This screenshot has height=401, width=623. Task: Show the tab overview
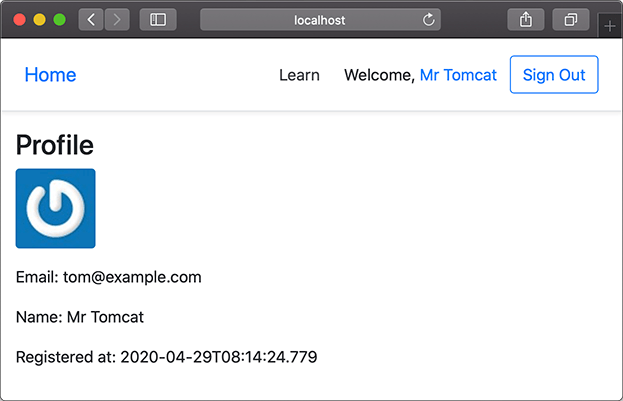[x=571, y=19]
